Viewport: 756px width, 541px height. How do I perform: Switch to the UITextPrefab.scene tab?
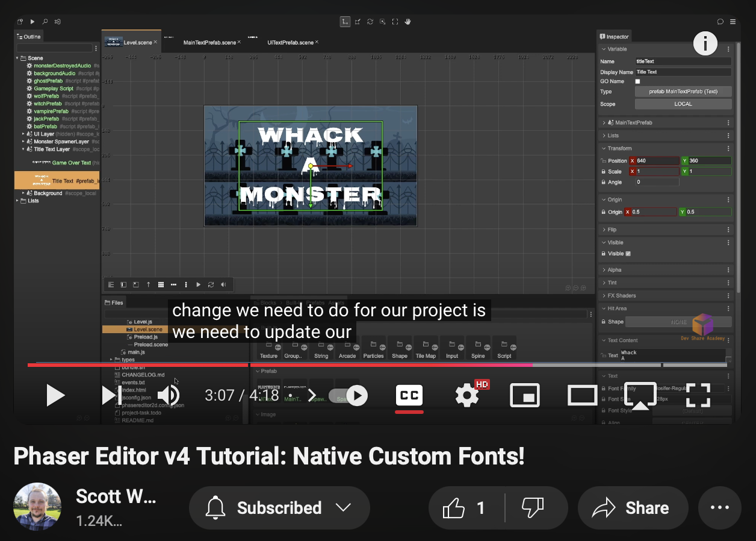coord(291,42)
